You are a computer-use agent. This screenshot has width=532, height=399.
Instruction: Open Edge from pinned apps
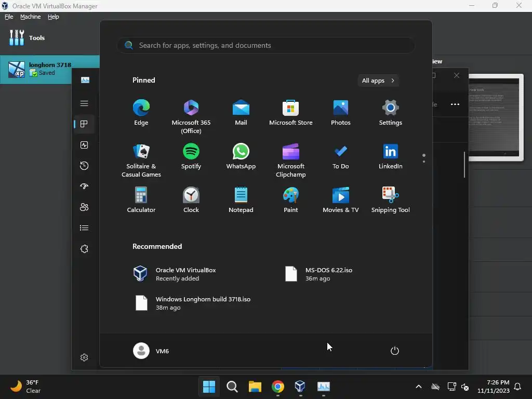pos(141,113)
